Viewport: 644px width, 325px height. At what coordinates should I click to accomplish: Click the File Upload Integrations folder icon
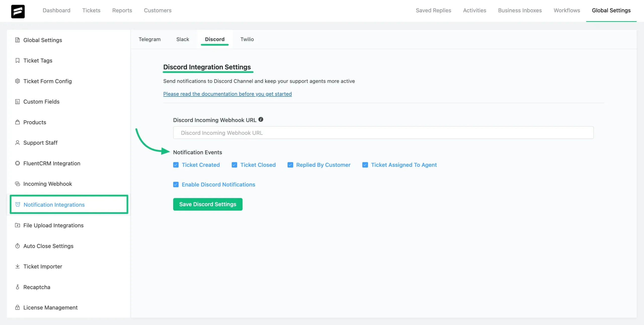click(x=17, y=225)
